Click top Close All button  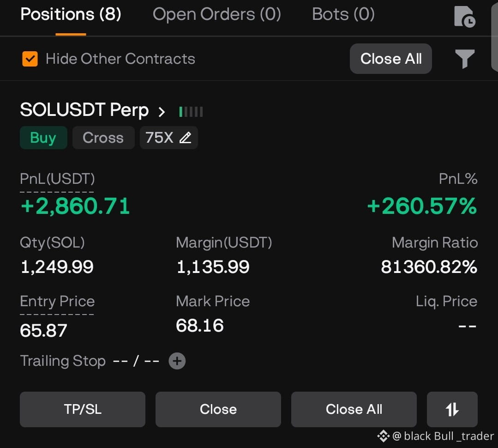(390, 59)
